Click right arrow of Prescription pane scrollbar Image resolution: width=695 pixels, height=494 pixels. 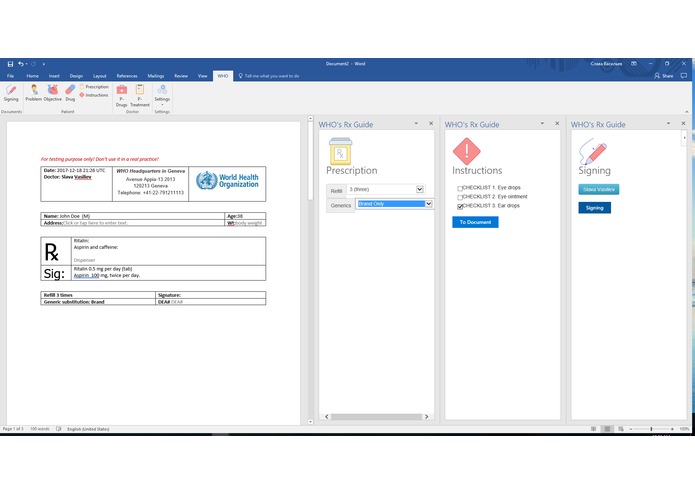pyautogui.click(x=426, y=416)
